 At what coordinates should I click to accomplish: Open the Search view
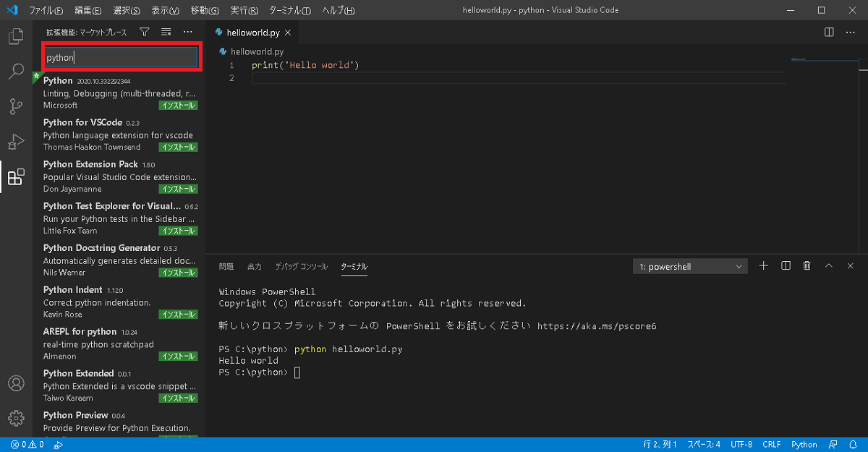click(x=16, y=72)
